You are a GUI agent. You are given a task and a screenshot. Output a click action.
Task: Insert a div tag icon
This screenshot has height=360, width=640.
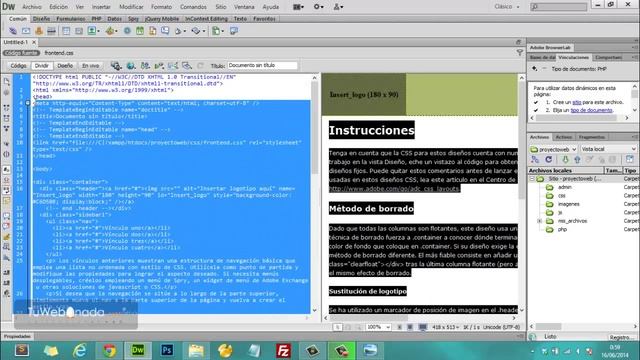click(x=79, y=31)
